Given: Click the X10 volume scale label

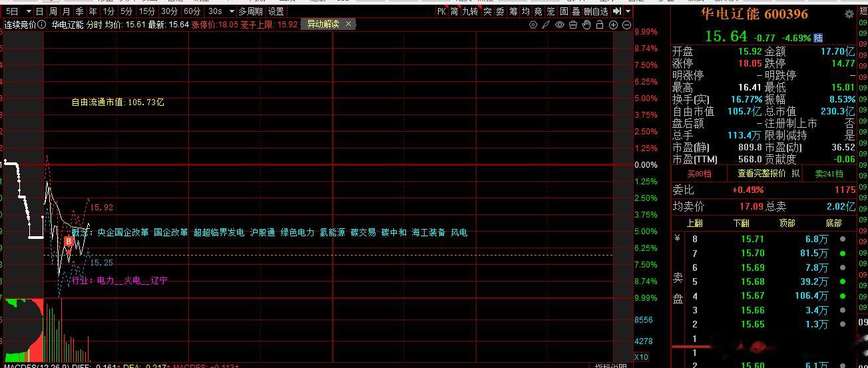Looking at the screenshot, I should coord(640,357).
